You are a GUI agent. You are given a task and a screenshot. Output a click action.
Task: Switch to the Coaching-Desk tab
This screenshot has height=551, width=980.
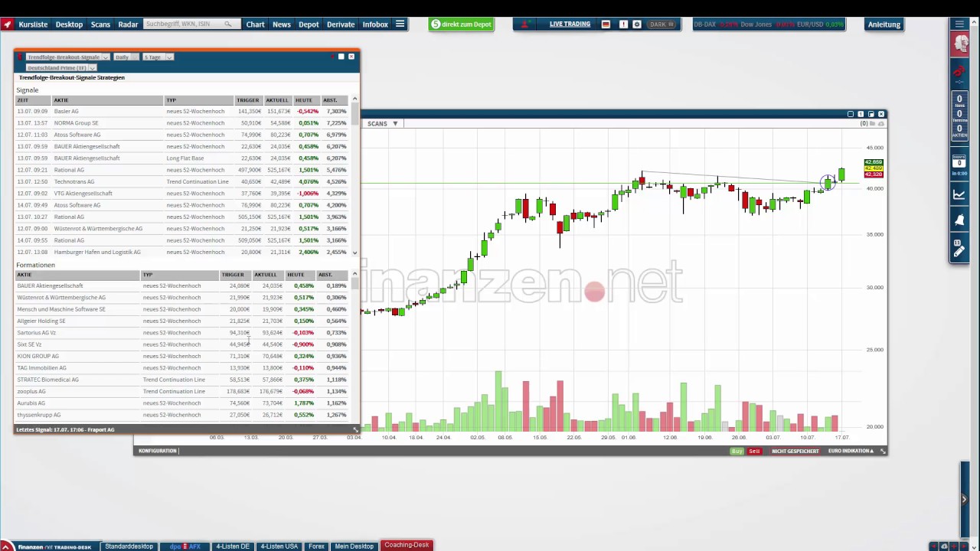point(407,546)
